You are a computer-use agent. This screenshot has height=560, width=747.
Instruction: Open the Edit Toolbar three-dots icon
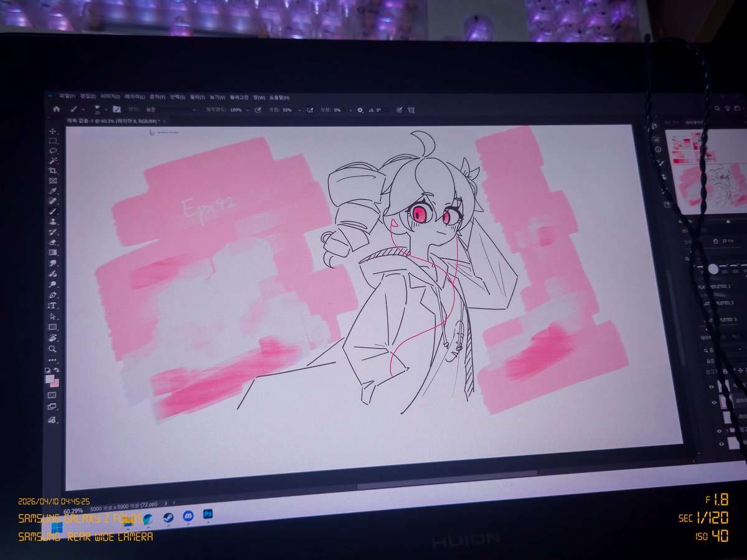pos(52,360)
